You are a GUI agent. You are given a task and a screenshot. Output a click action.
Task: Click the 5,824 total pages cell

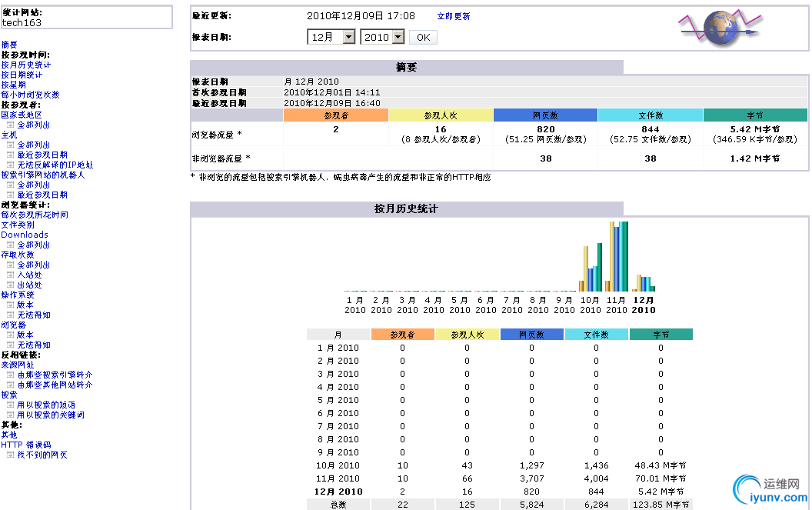pyautogui.click(x=532, y=505)
